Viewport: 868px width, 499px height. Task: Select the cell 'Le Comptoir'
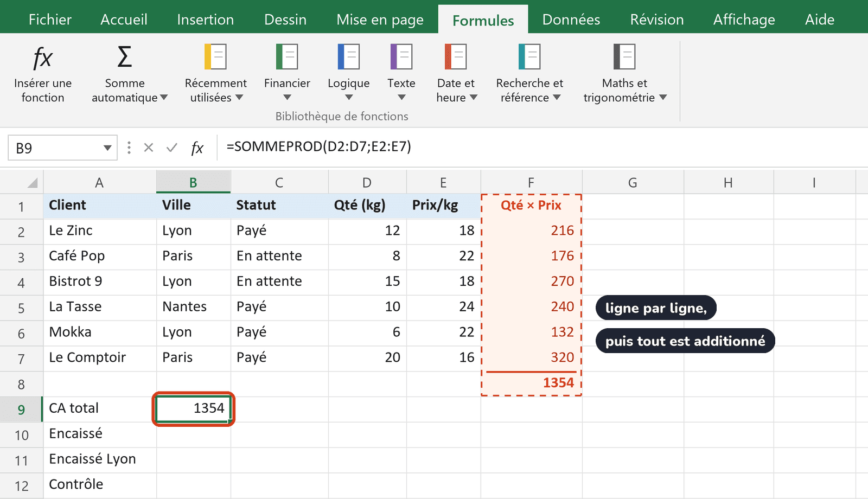click(100, 359)
